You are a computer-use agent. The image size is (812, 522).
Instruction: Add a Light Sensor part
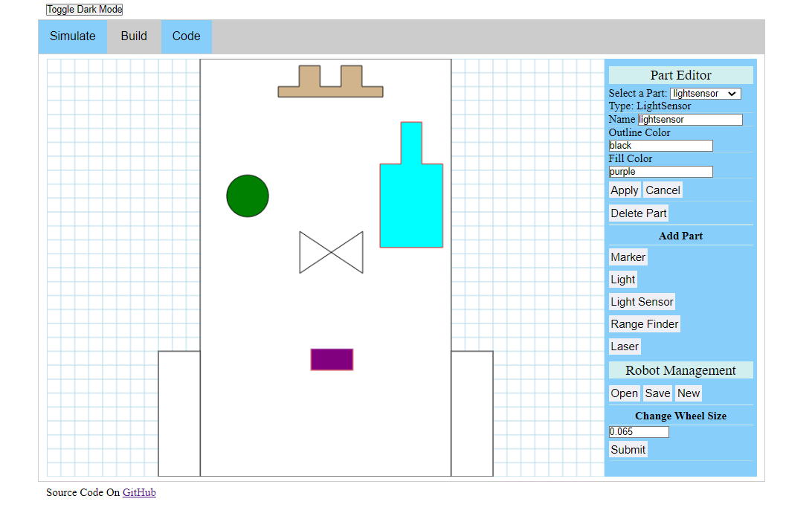pyautogui.click(x=642, y=301)
